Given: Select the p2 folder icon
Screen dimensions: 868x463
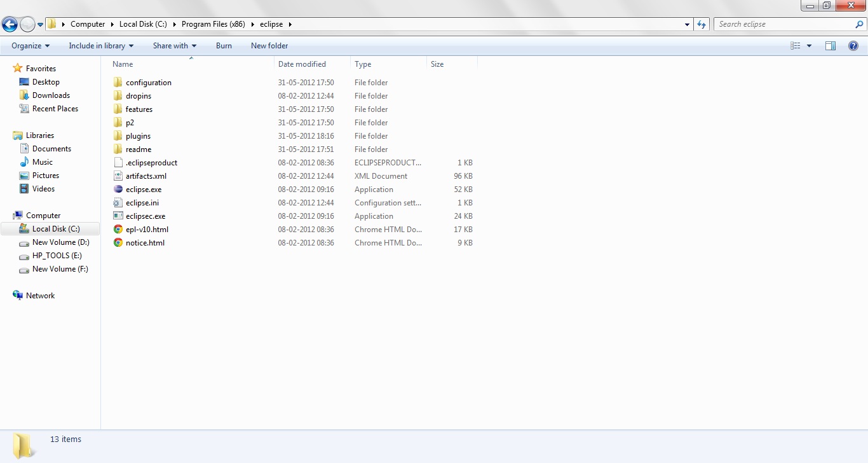Looking at the screenshot, I should click(118, 122).
